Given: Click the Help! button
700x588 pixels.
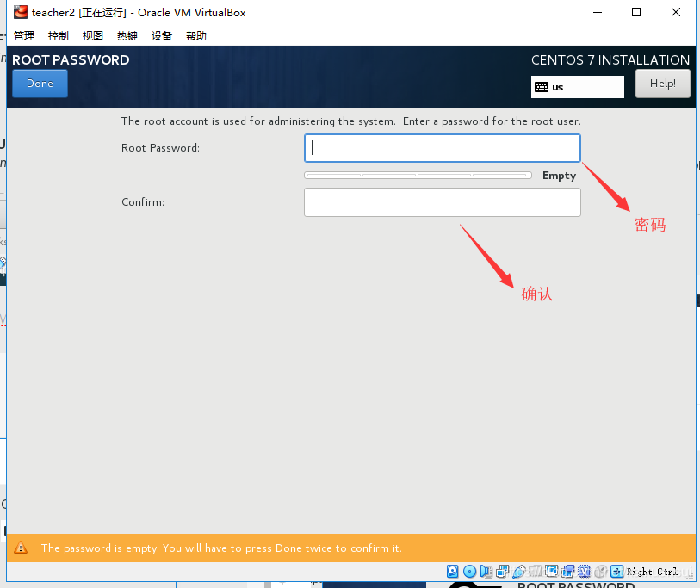Looking at the screenshot, I should 662,84.
